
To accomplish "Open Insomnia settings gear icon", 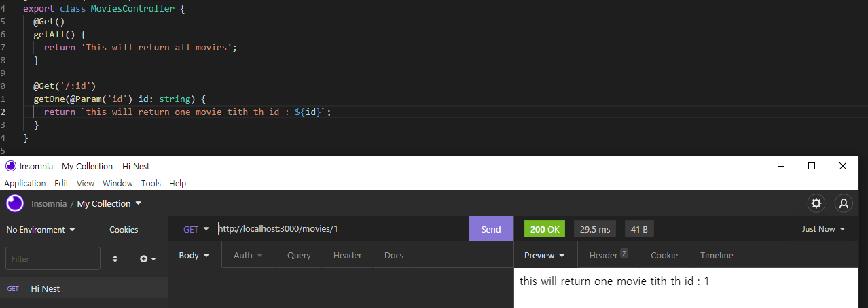I will click(x=816, y=203).
